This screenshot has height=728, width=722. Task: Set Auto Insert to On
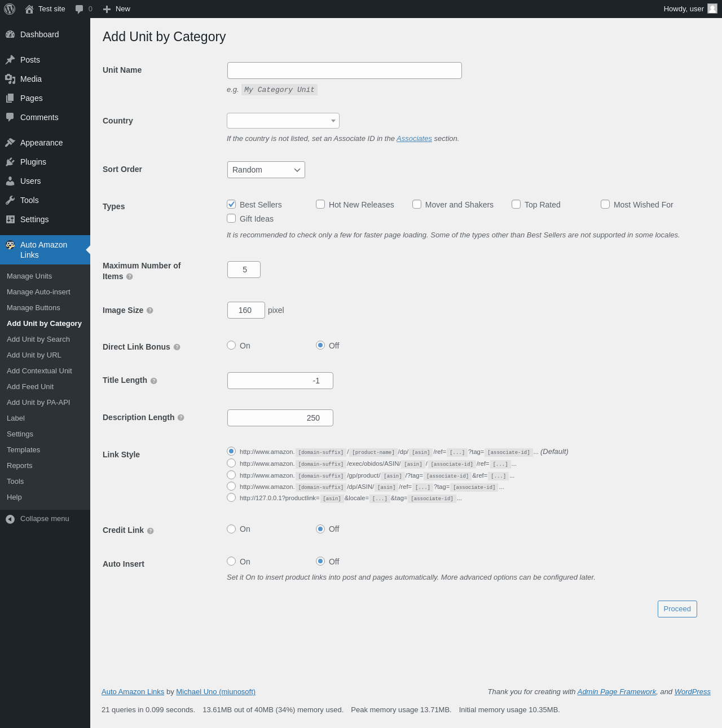click(x=231, y=561)
